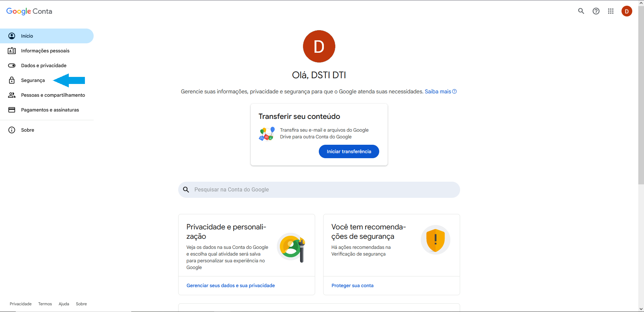Open the Termos footer link

[45, 304]
